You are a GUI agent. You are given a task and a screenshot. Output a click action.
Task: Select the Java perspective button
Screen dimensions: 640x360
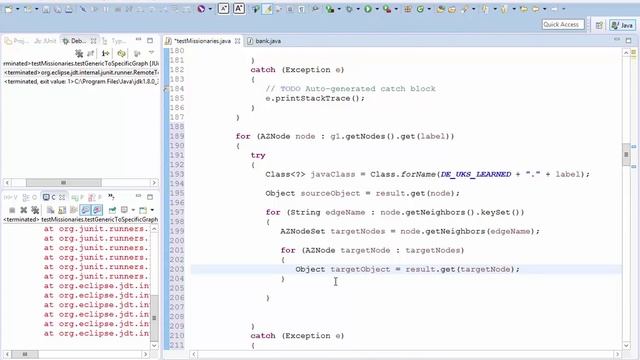click(622, 25)
